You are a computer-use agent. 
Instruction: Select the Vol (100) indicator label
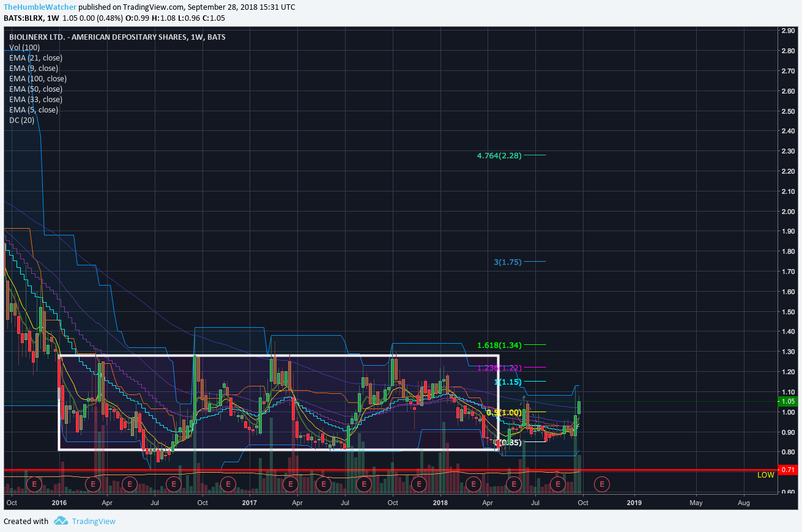(x=24, y=48)
